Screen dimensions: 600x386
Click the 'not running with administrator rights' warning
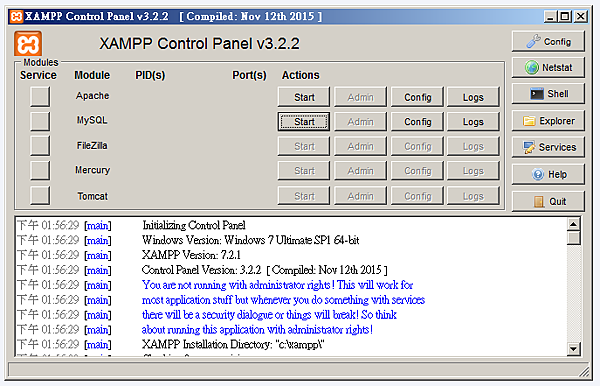pyautogui.click(x=277, y=285)
